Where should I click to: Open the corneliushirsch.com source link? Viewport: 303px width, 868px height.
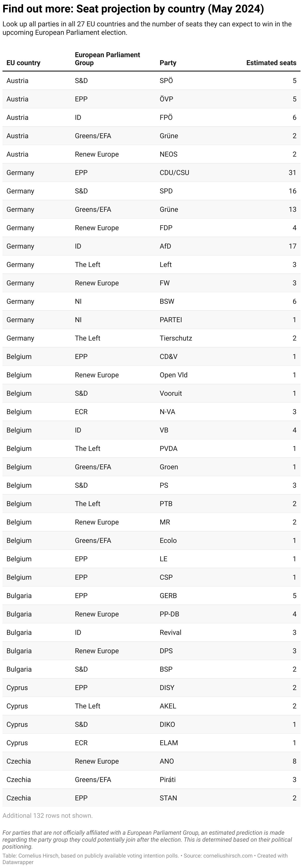point(228,856)
